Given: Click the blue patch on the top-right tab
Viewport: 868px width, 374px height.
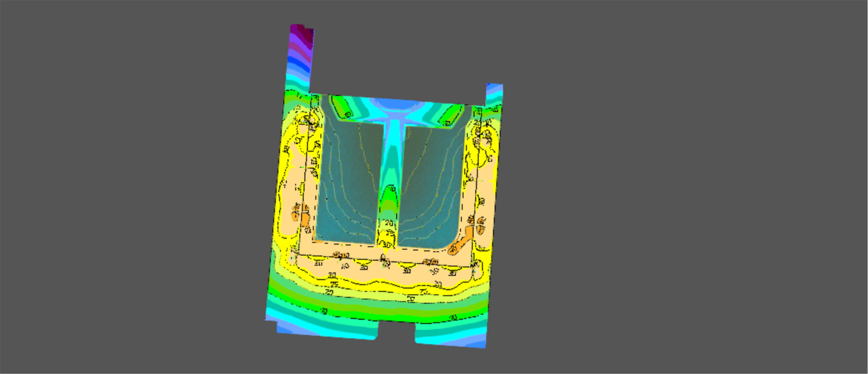Looking at the screenshot, I should 494,89.
